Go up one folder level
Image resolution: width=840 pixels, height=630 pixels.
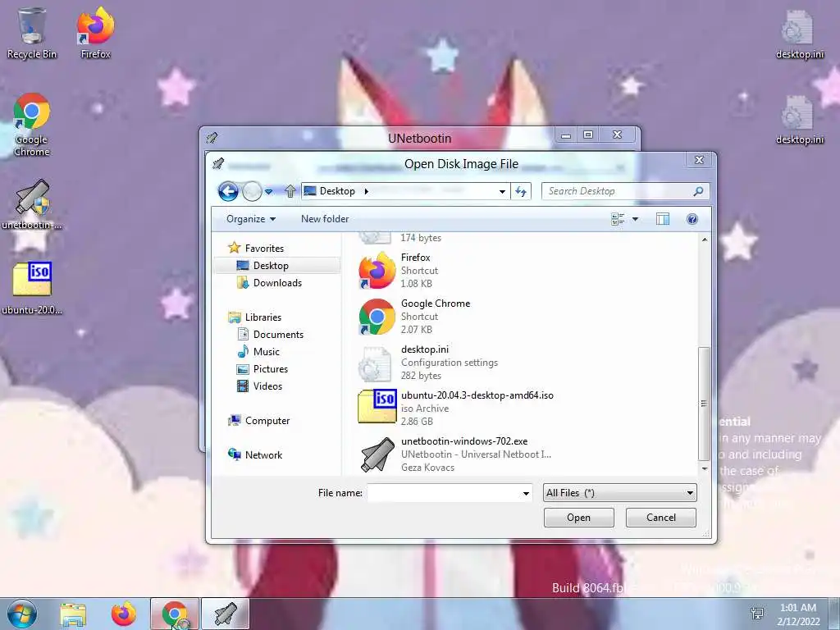(290, 191)
